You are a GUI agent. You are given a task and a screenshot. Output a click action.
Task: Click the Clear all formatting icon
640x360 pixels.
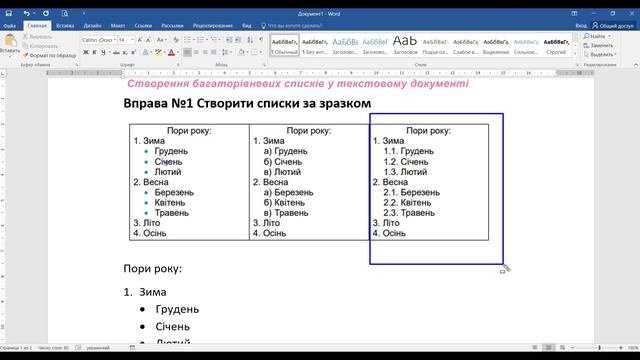(176, 40)
